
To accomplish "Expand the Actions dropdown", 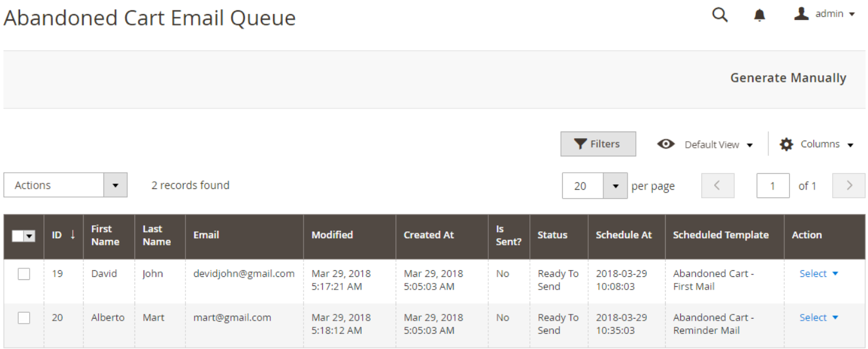I will tap(65, 185).
